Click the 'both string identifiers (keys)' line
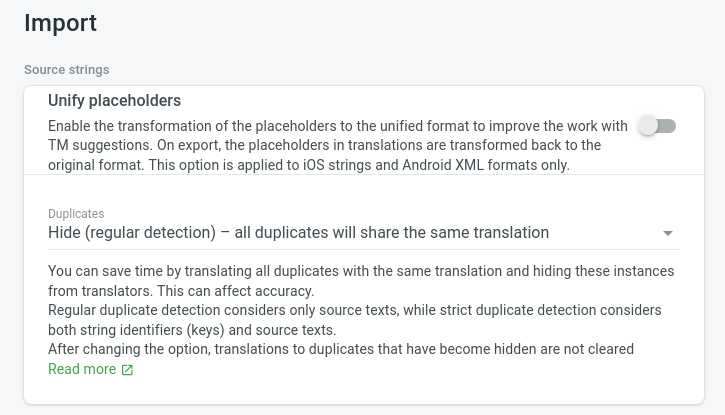The width and height of the screenshot is (725, 415). click(x=192, y=330)
